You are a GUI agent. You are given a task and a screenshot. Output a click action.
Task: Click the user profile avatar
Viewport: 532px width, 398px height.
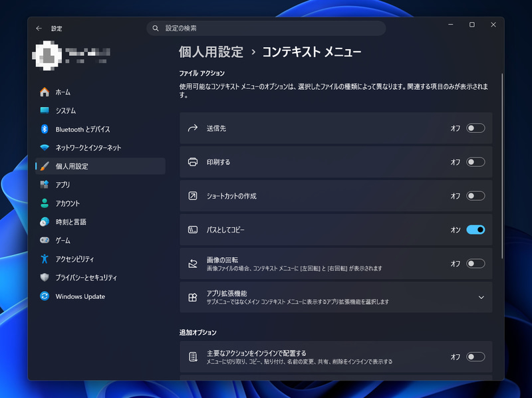47,56
